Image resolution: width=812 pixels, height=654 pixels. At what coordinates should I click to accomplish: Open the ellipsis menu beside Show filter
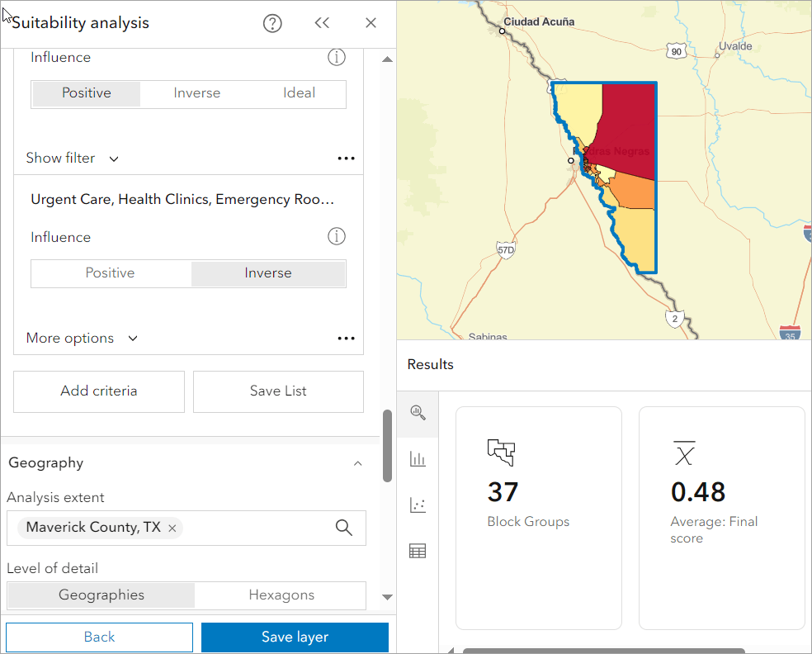coord(346,158)
